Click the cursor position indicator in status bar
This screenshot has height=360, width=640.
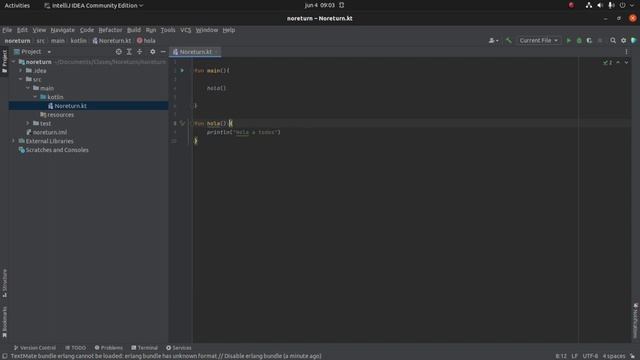[x=561, y=356]
